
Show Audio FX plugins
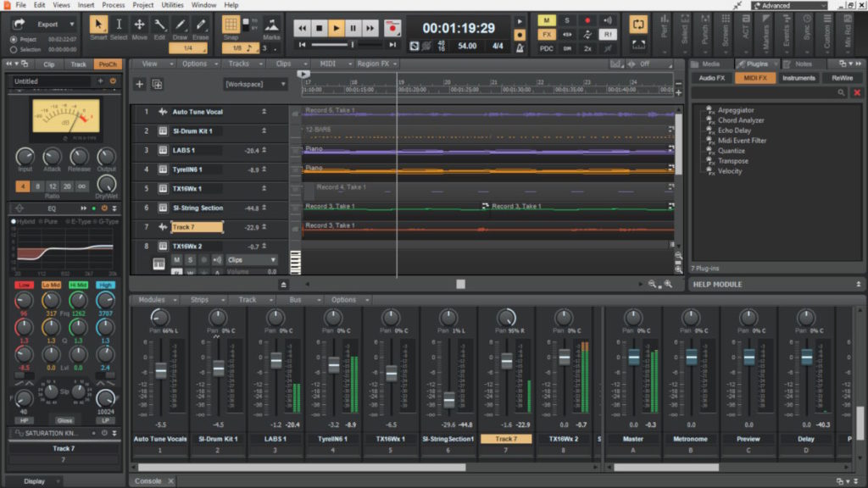pos(711,78)
